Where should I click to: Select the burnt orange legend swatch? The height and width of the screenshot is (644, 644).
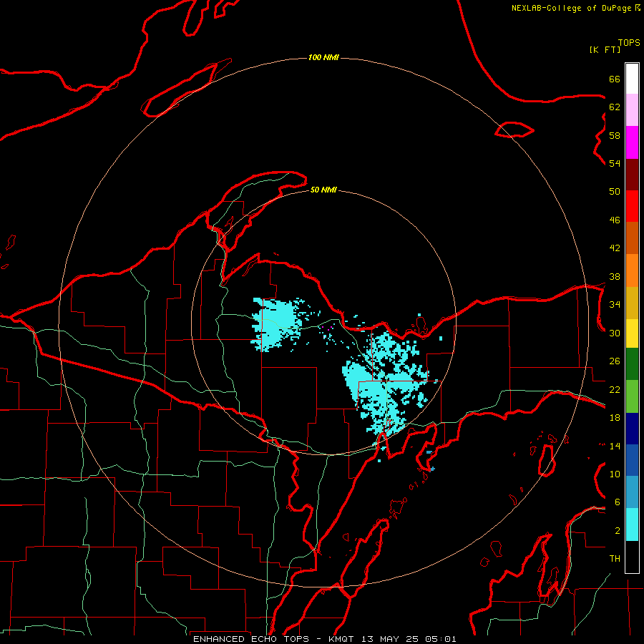632,238
